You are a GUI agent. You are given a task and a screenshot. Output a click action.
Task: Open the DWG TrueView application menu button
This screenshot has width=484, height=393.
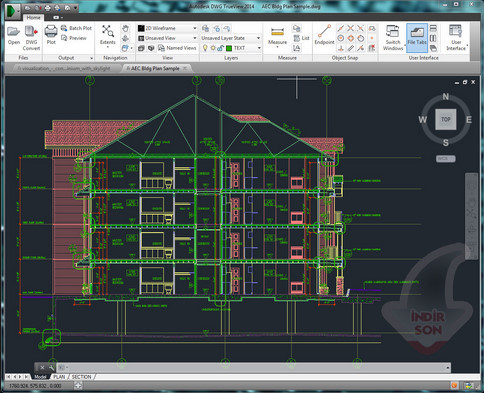coord(12,11)
